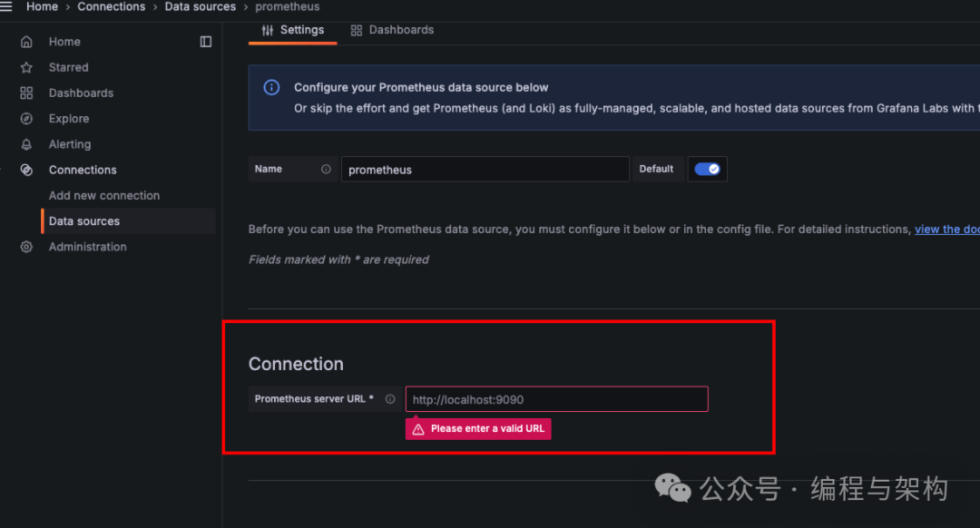980x528 pixels.
Task: Click Data sources breadcrumb link
Action: pos(200,6)
